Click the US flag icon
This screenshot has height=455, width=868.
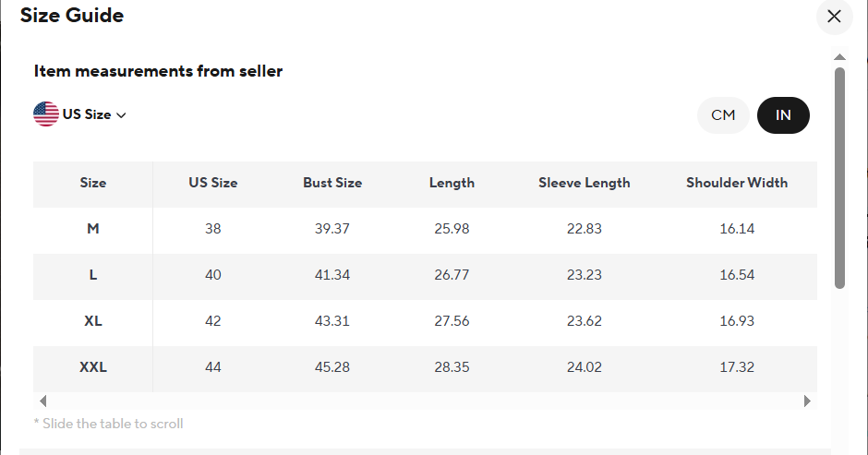coord(46,114)
